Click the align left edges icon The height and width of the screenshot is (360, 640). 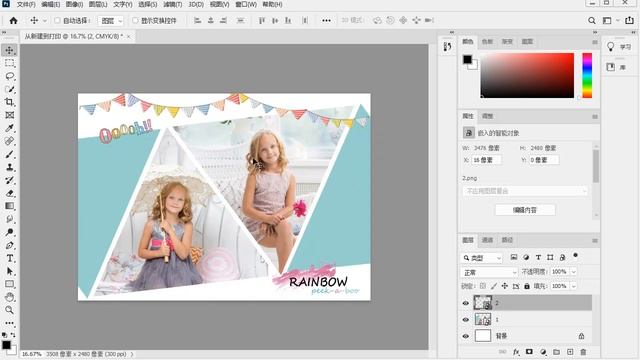(198, 20)
